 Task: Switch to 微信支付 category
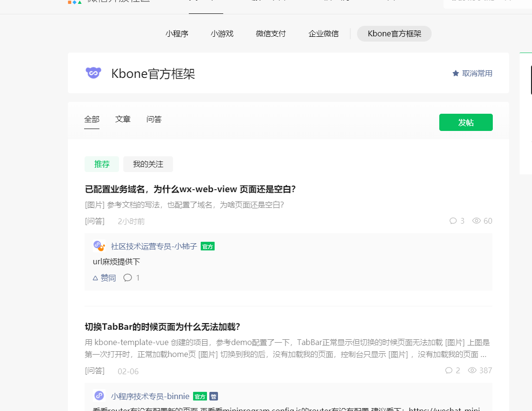click(271, 33)
